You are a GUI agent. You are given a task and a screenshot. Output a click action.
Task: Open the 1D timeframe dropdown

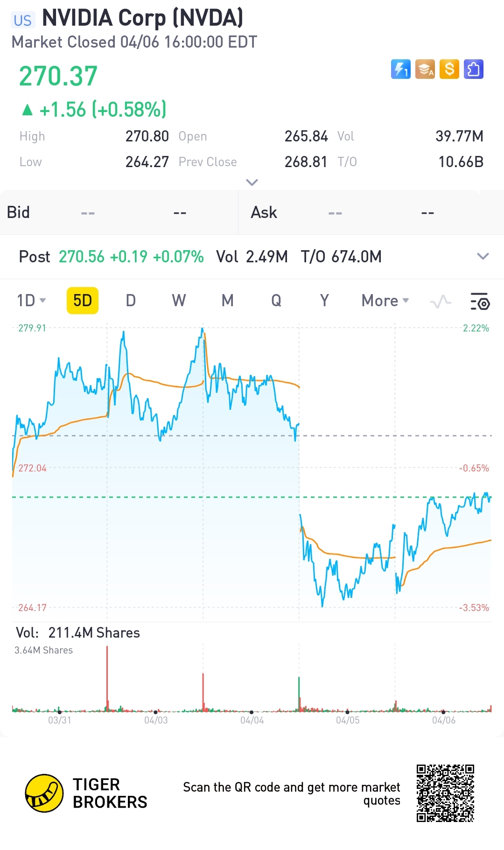pos(31,301)
